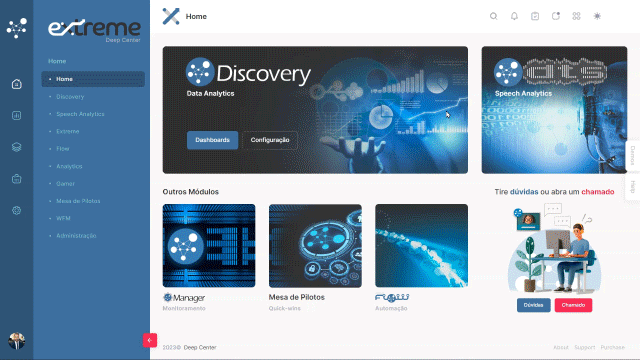Open the Demos side tab
Screen dimensions: 640x360
633,156
